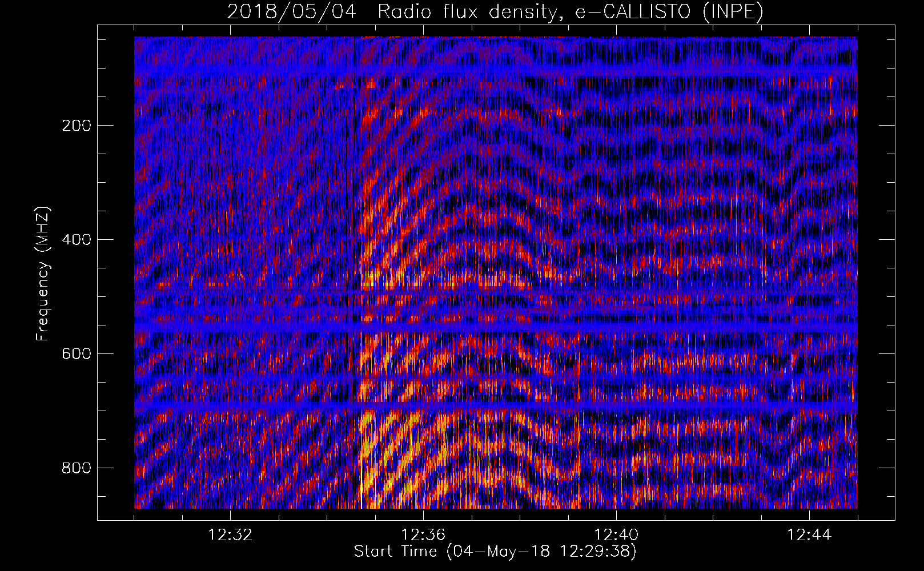Click the 12:32 time tick label

[230, 535]
